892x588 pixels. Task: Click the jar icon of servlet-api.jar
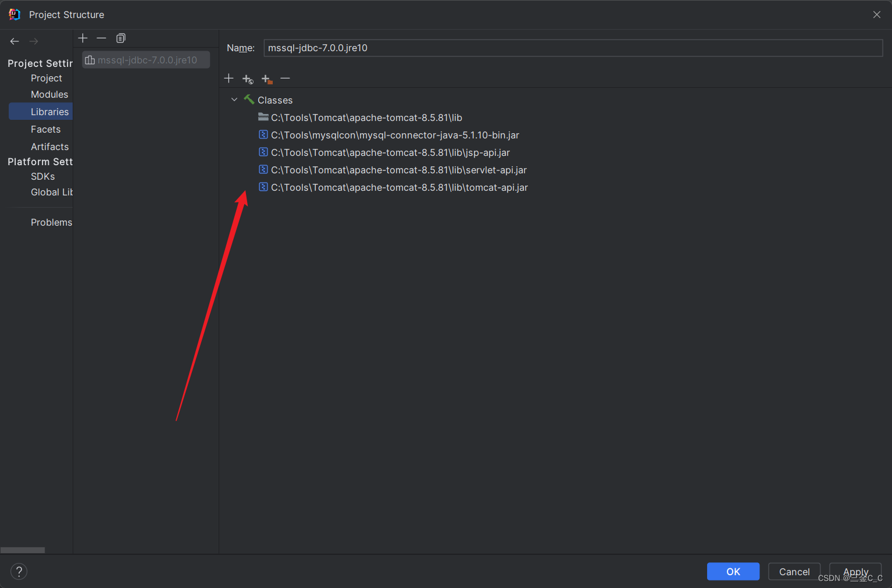point(263,169)
